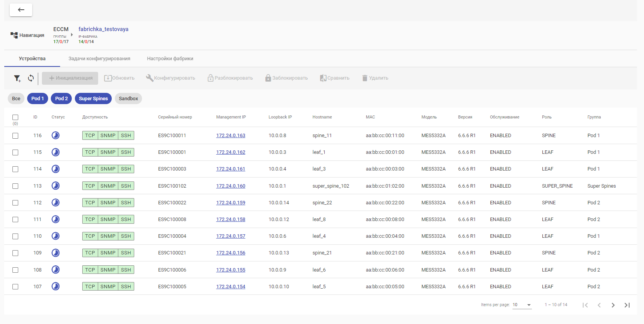The width and height of the screenshot is (644, 324).
Task: Open the Настройки фабрики tab
Action: [x=170, y=59]
